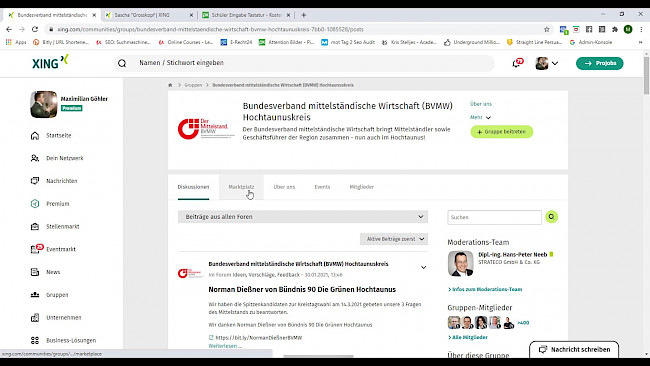Open notifications bell icon
Viewport: 650px width, 366px height.
[517, 63]
